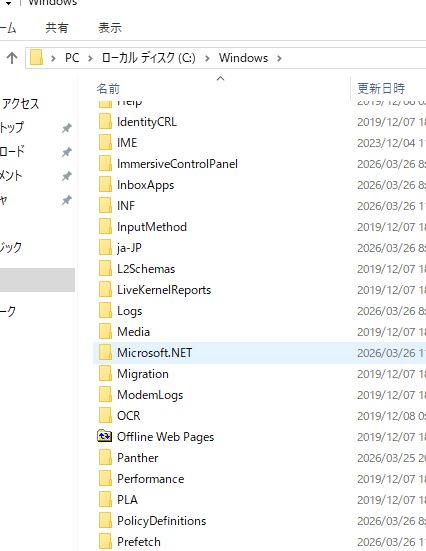
Task: Select the Migration folder name
Action: [x=143, y=374]
